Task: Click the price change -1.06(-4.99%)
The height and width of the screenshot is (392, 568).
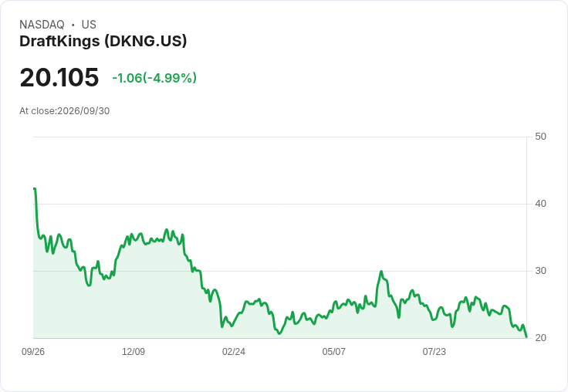Action: (154, 78)
